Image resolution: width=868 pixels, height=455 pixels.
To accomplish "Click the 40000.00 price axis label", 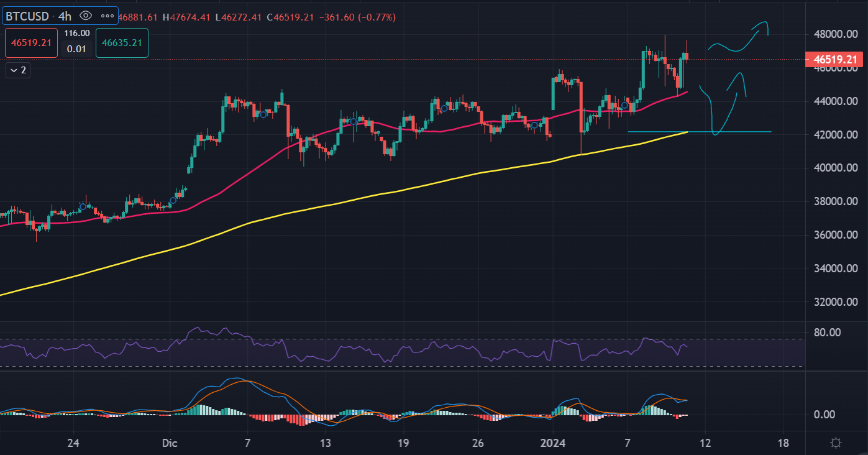I will pos(835,168).
